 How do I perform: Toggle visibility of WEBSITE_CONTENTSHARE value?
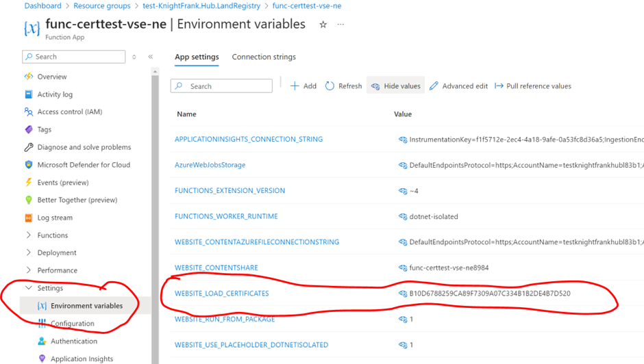[403, 268]
